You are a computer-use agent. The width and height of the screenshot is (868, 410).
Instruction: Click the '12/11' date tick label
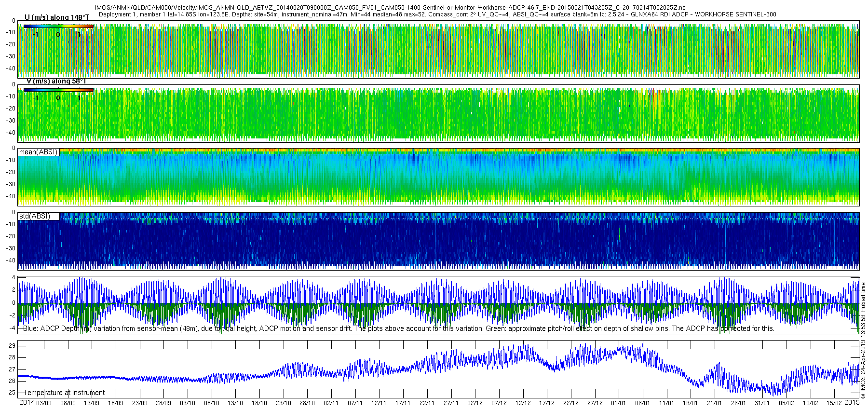coord(379,403)
